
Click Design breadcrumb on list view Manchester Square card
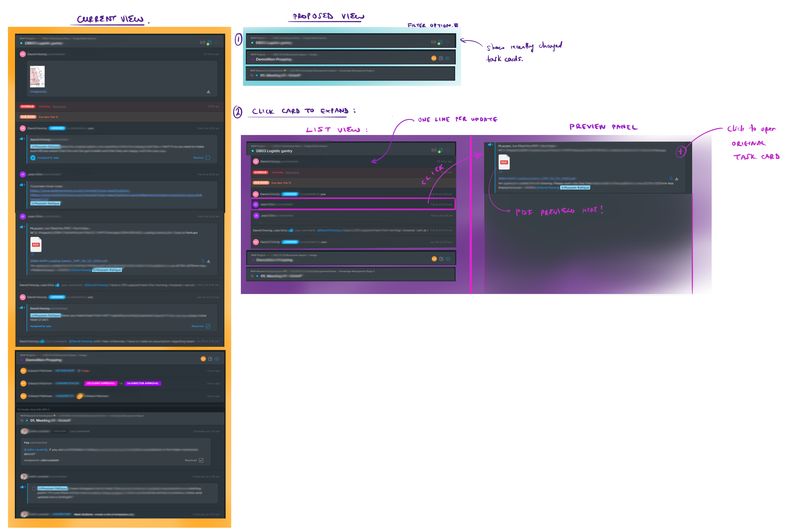click(313, 256)
